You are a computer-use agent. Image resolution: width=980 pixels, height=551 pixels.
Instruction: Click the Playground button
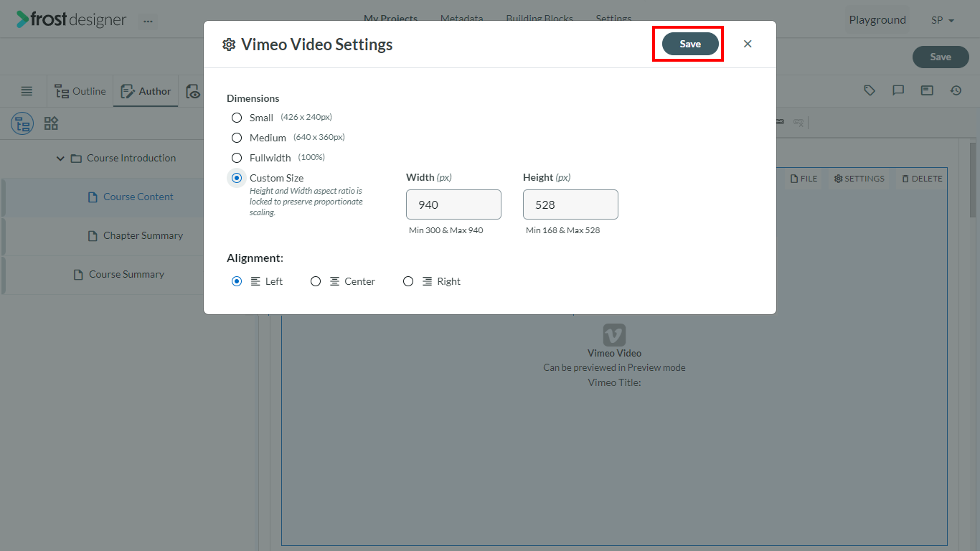(x=877, y=20)
